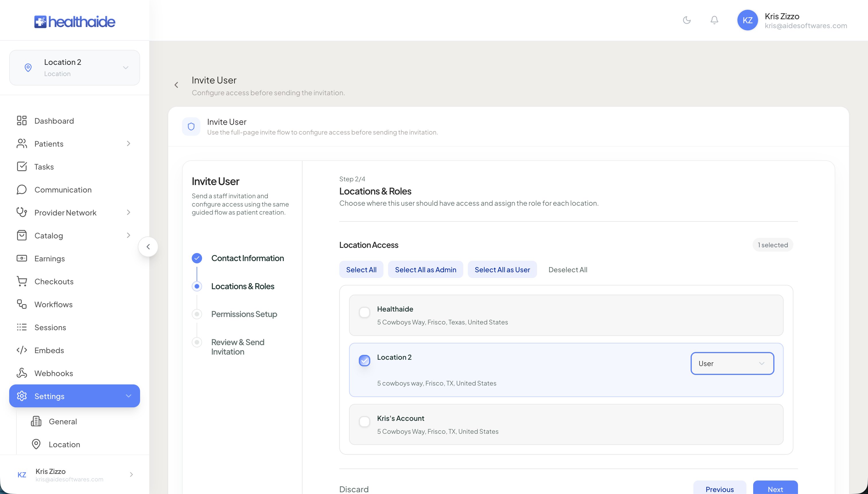Expand the Patients submenu chevron
Image resolution: width=868 pixels, height=494 pixels.
click(x=128, y=143)
